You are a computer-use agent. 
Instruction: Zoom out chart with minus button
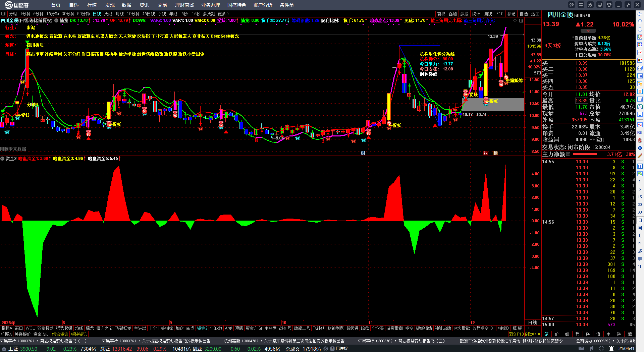[537, 328]
